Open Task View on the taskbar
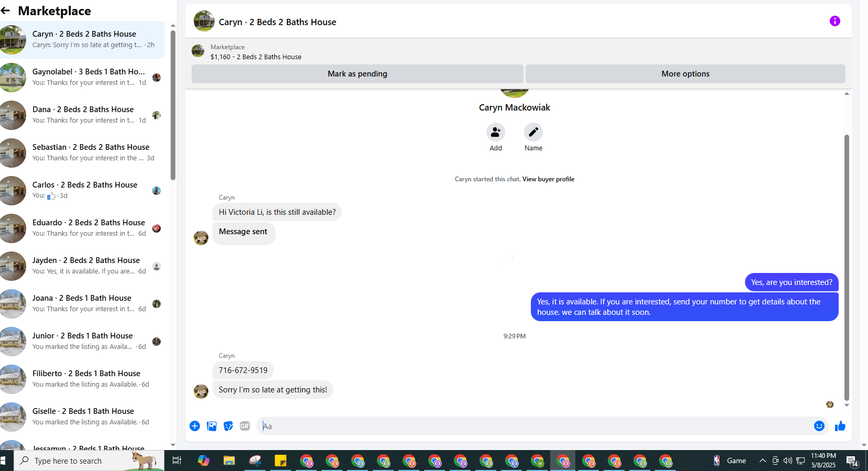 177,461
